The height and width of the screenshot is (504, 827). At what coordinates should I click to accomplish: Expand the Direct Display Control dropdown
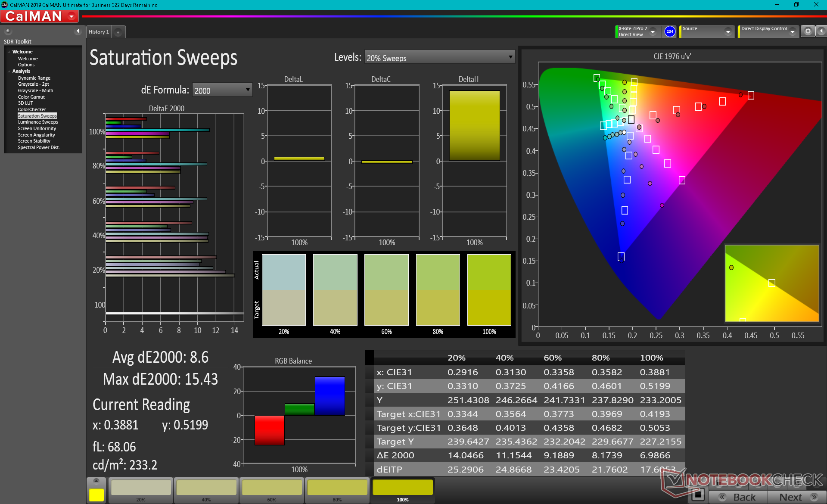pos(792,31)
